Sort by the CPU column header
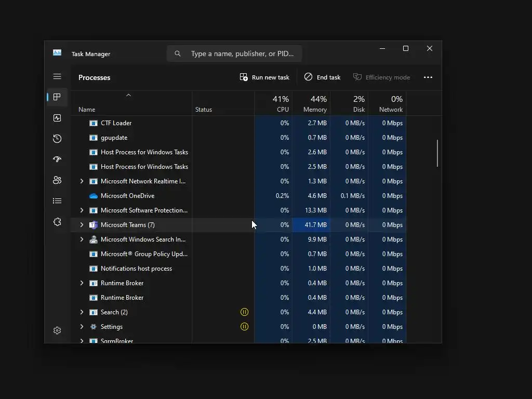Image resolution: width=532 pixels, height=399 pixels. [273, 103]
